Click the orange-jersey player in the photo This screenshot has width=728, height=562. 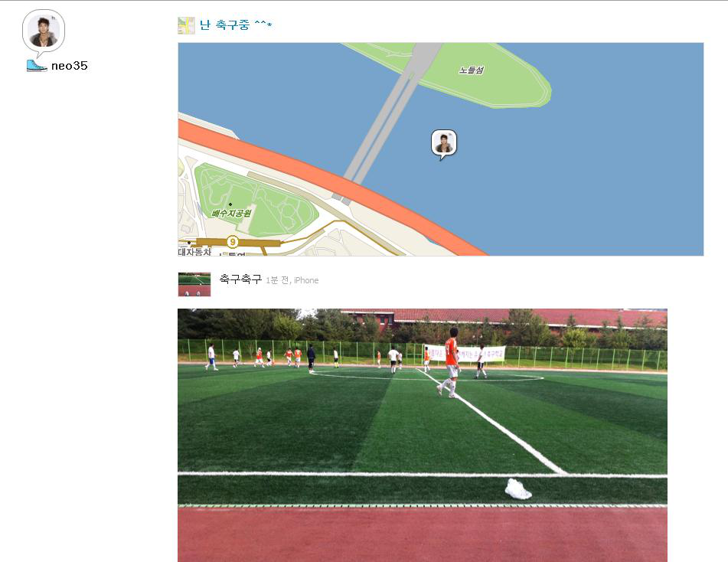450,362
